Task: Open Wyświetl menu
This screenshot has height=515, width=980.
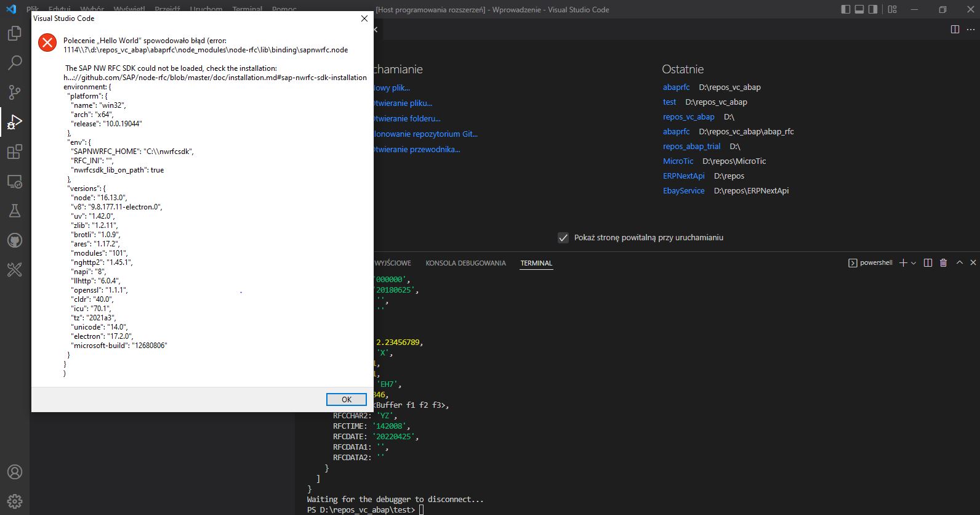Action: coord(130,9)
